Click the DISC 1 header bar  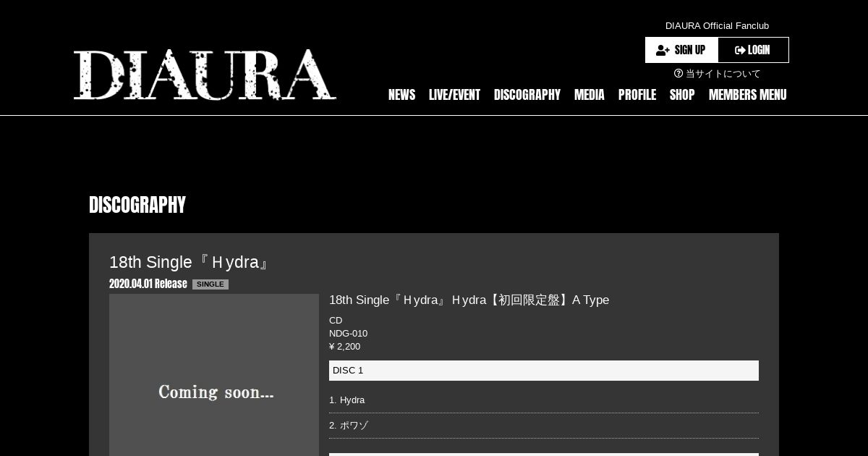click(x=544, y=371)
